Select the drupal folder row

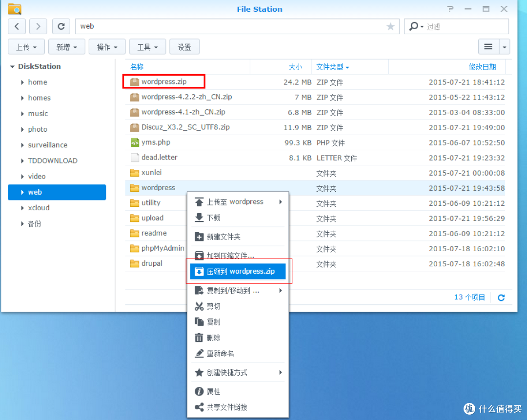click(315, 263)
